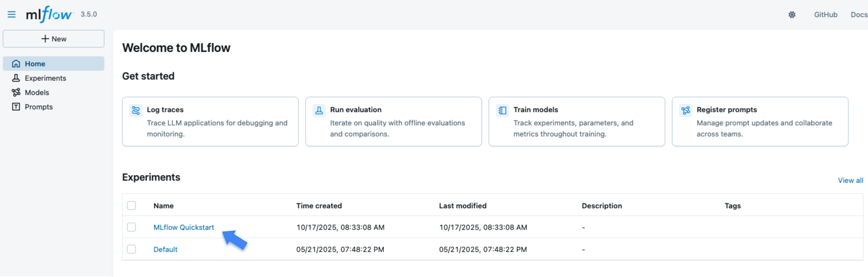The image size is (868, 277).
Task: Open the Home sidebar item
Action: coord(54,64)
